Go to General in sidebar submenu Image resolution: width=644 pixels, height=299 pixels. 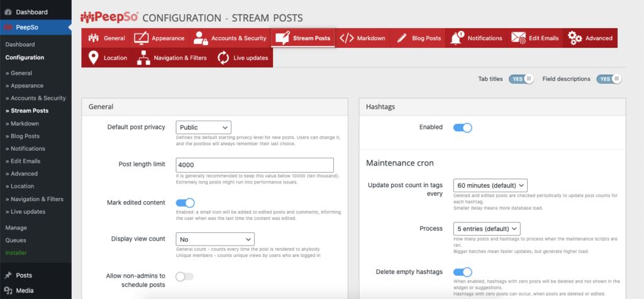tap(18, 73)
